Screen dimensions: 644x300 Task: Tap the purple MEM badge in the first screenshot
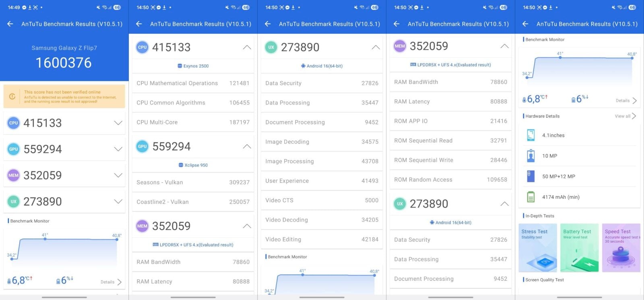[x=14, y=175]
